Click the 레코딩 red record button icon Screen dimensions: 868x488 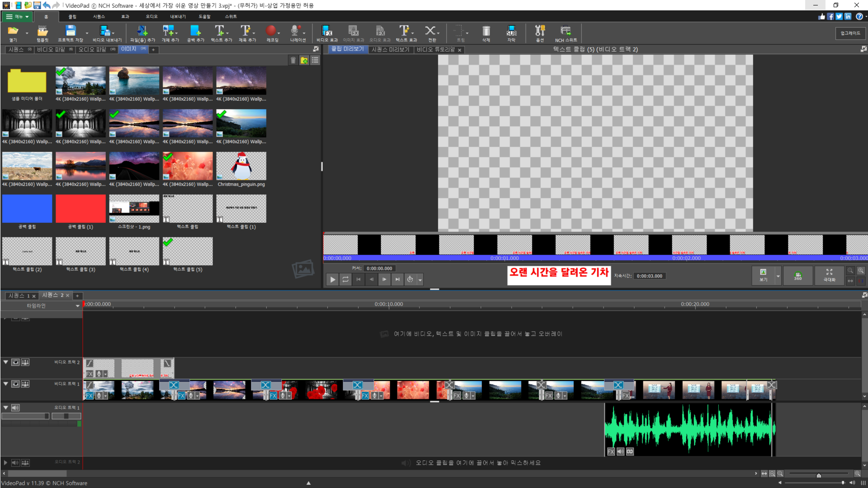[x=271, y=31]
